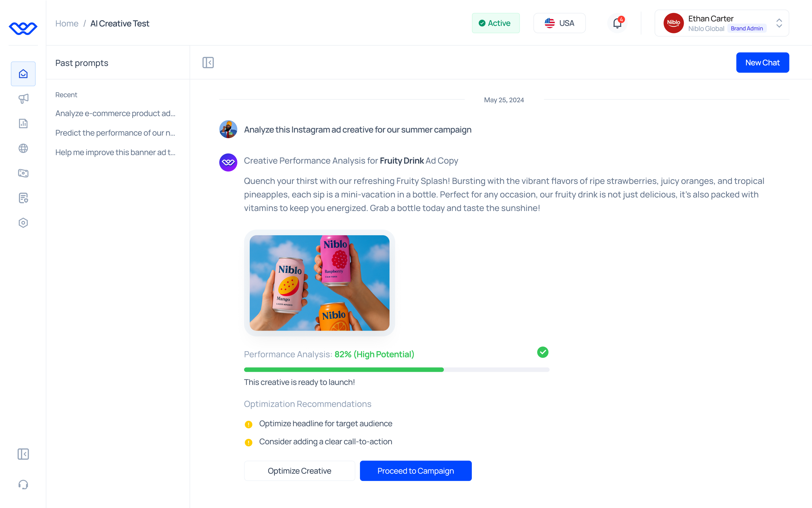Click the home sidebar icon
Viewport: 812px width, 508px height.
[x=23, y=74]
